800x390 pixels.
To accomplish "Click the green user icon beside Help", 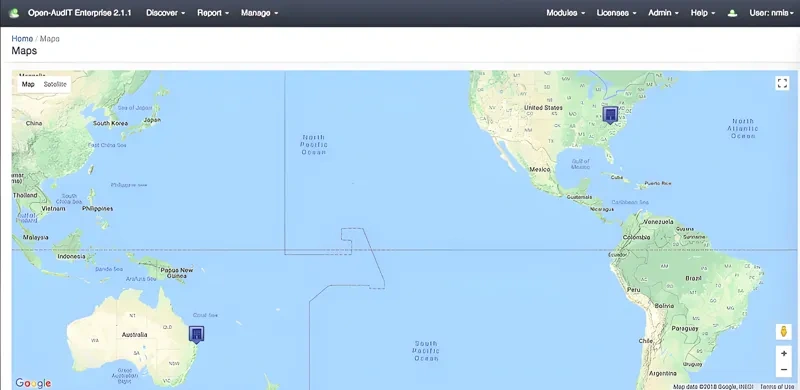I will [733, 13].
